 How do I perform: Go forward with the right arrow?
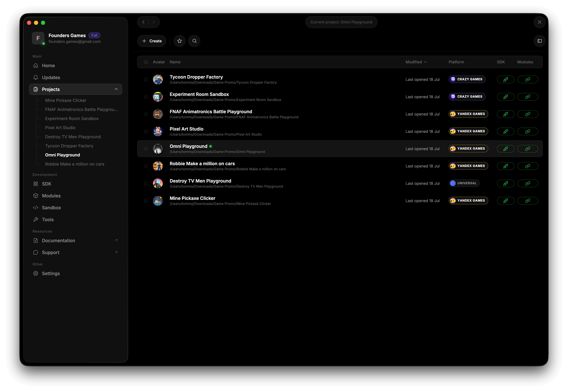coord(154,22)
